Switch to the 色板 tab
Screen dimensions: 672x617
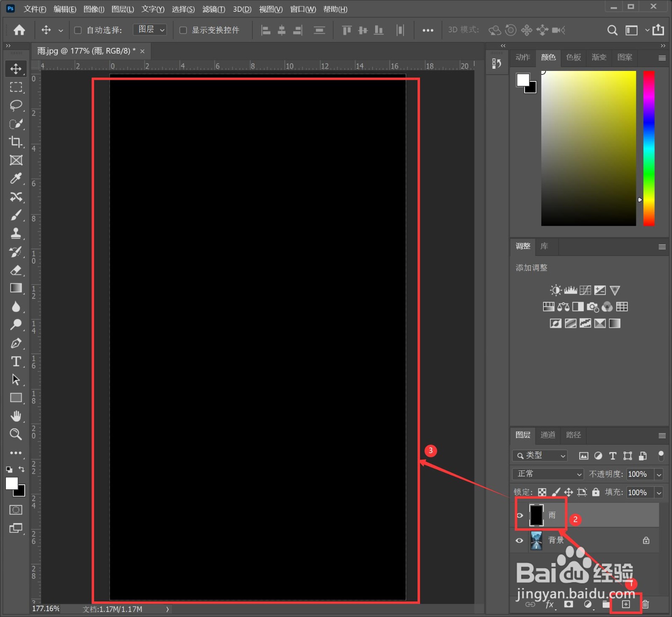click(x=574, y=57)
